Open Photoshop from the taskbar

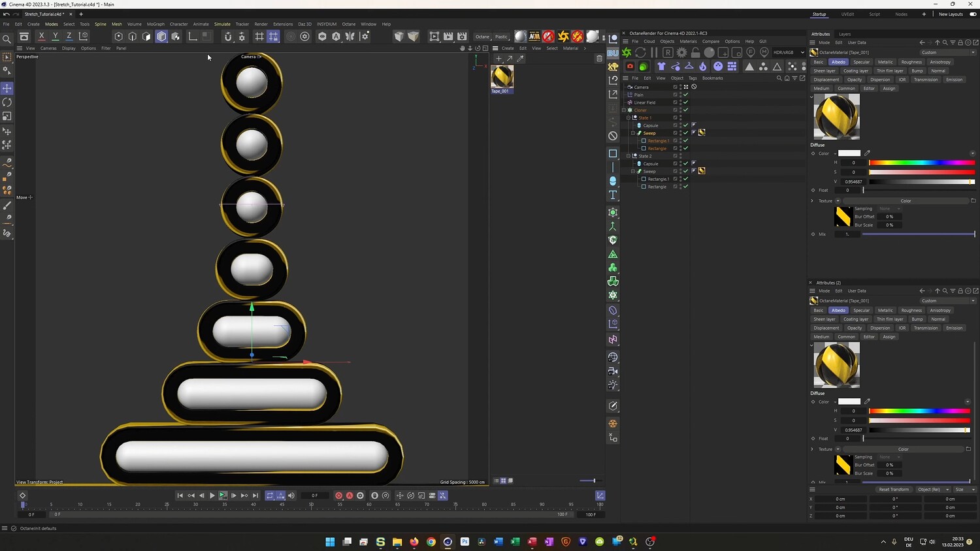click(x=465, y=542)
